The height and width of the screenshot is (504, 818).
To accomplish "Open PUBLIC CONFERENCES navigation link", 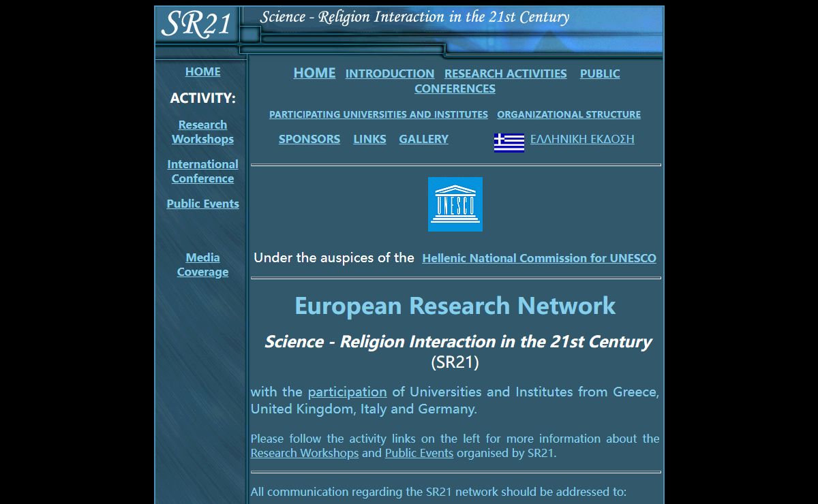I will tap(455, 89).
